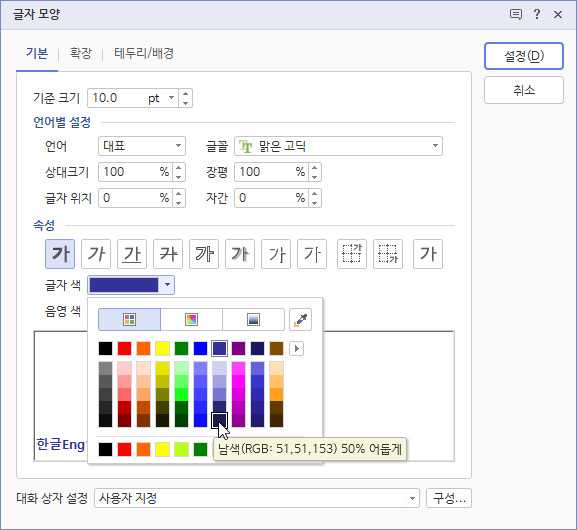Viewport: 577px width, 530px height.
Task: Toggle underline text attribute button
Action: (132, 254)
